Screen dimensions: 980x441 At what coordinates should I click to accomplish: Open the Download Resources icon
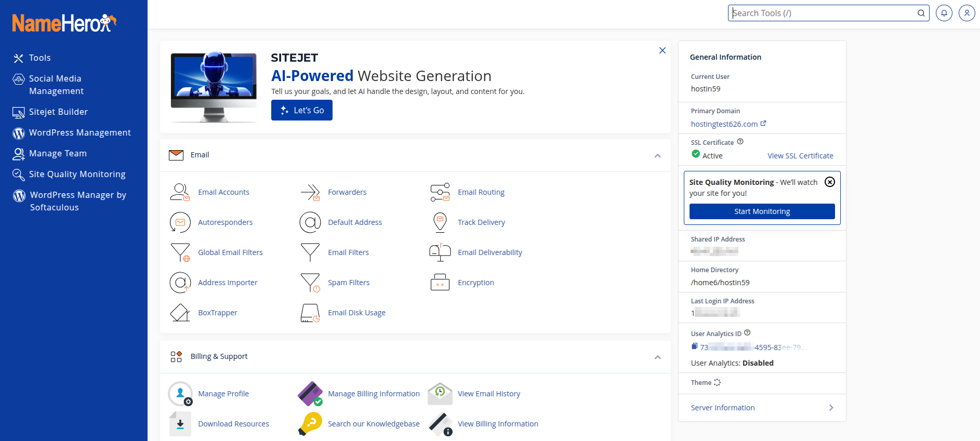point(180,424)
